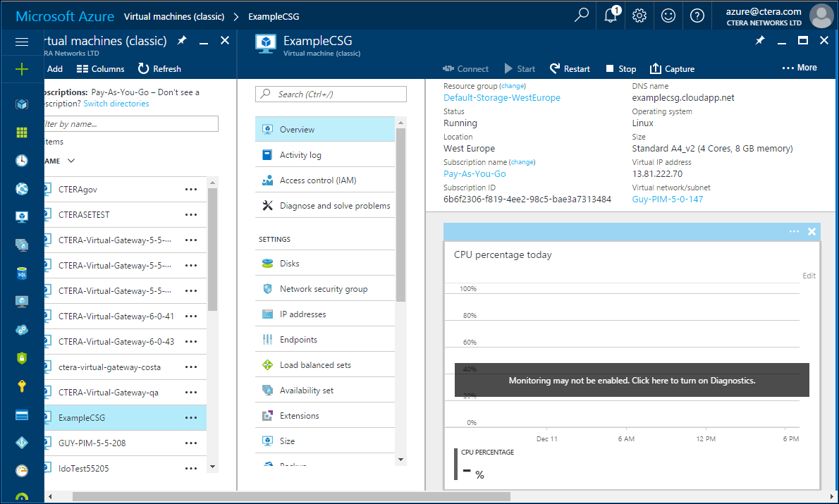Open Default-Storage-WestEurope resource group link
The width and height of the screenshot is (839, 504).
click(x=502, y=97)
